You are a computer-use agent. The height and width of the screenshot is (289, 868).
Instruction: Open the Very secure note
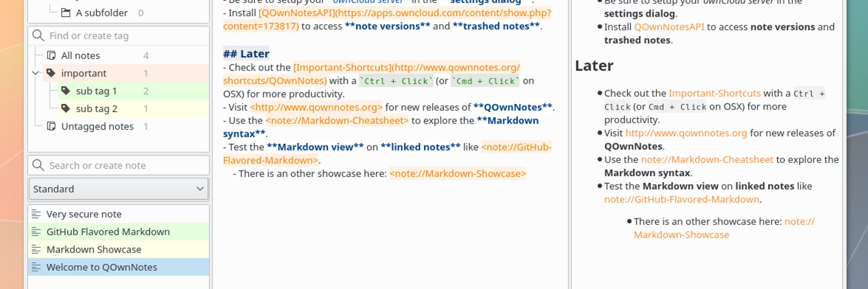(x=119, y=214)
